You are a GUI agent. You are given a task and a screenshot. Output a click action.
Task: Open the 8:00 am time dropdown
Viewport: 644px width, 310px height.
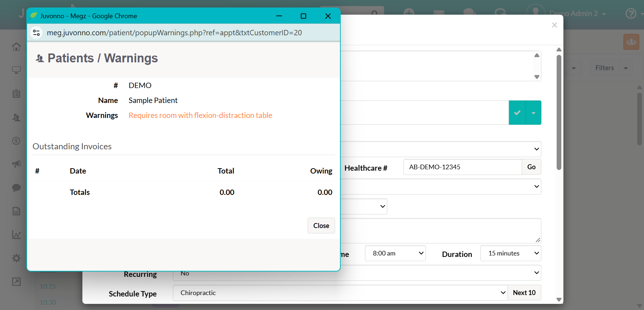395,253
